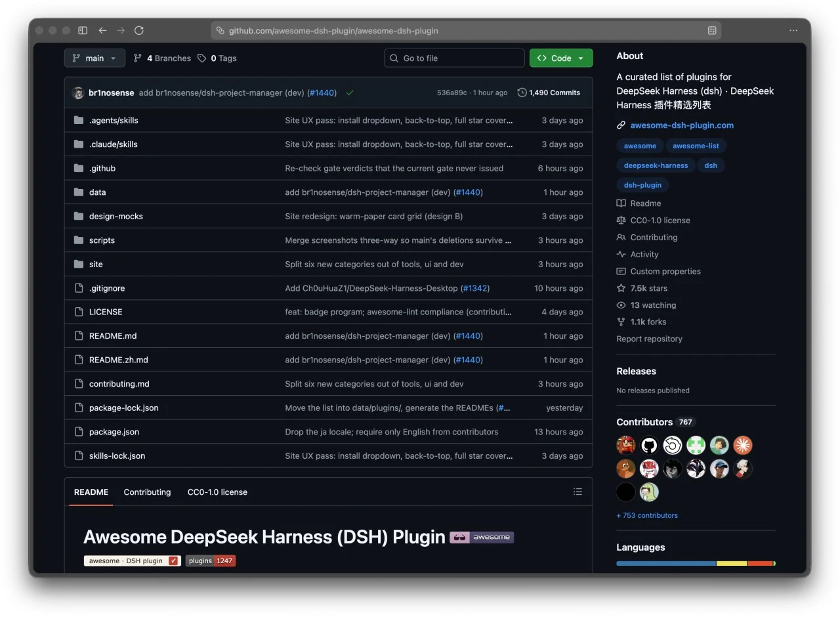Image resolution: width=840 pixels, height=617 pixels.
Task: Open the 4 Branches link
Action: [x=162, y=58]
